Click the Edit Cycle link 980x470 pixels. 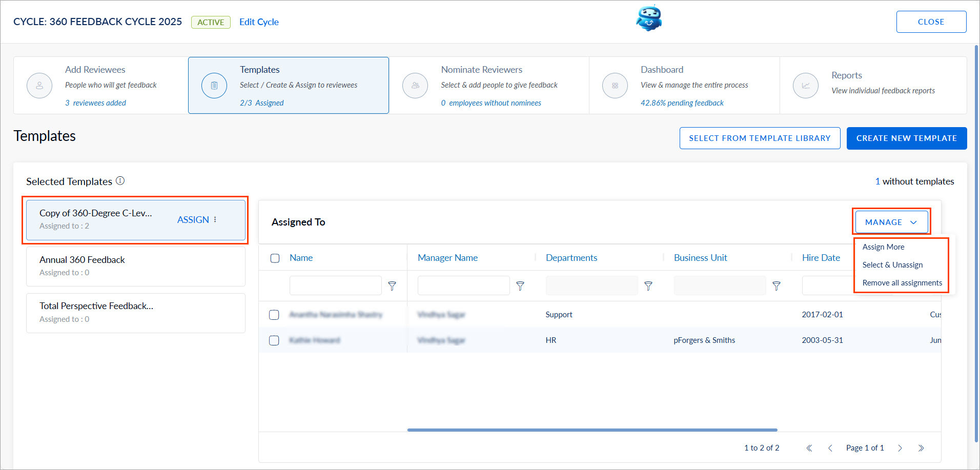coord(259,22)
